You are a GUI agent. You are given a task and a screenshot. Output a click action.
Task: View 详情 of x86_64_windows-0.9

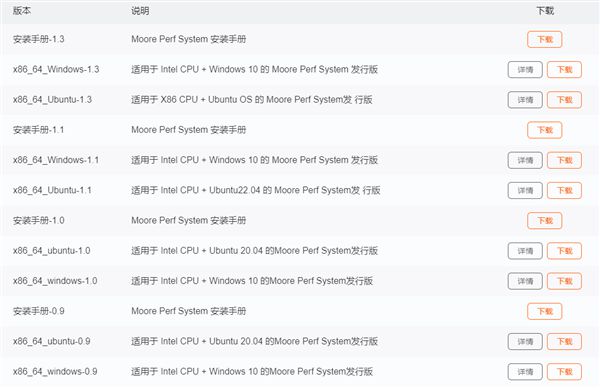pyautogui.click(x=525, y=372)
